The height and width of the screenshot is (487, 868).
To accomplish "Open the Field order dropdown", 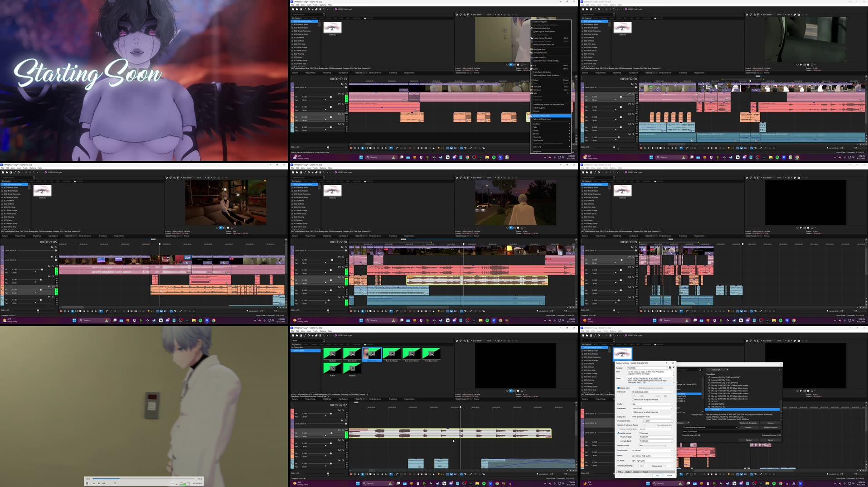I will coord(652,417).
